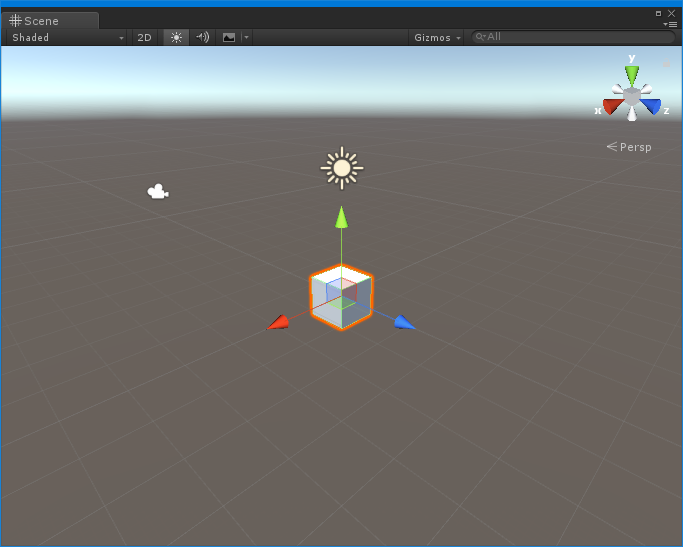The image size is (683, 547).
Task: Click the upper-right white cone of orientation gizmo
Action: [x=646, y=89]
